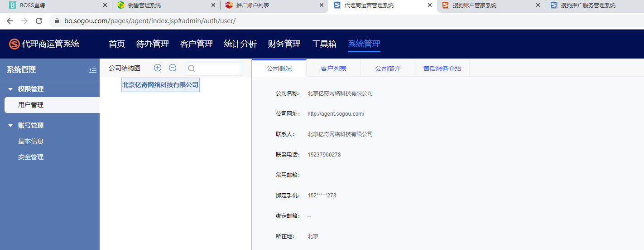The height and width of the screenshot is (250, 644).
Task: Click the phone number 15237960278
Action: coord(324,155)
